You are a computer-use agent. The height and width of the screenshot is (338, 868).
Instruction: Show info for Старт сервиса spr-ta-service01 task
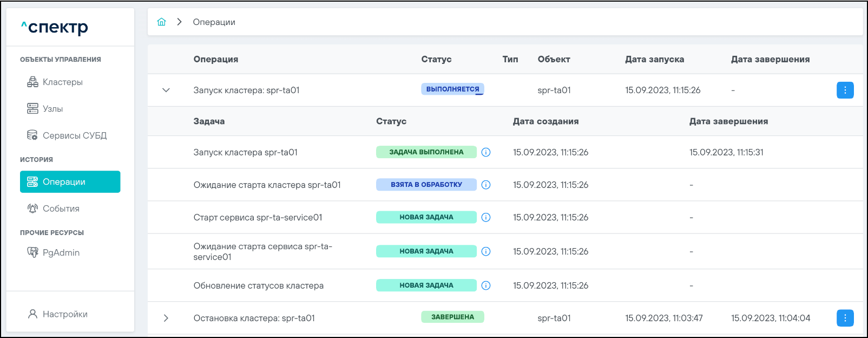(x=486, y=217)
